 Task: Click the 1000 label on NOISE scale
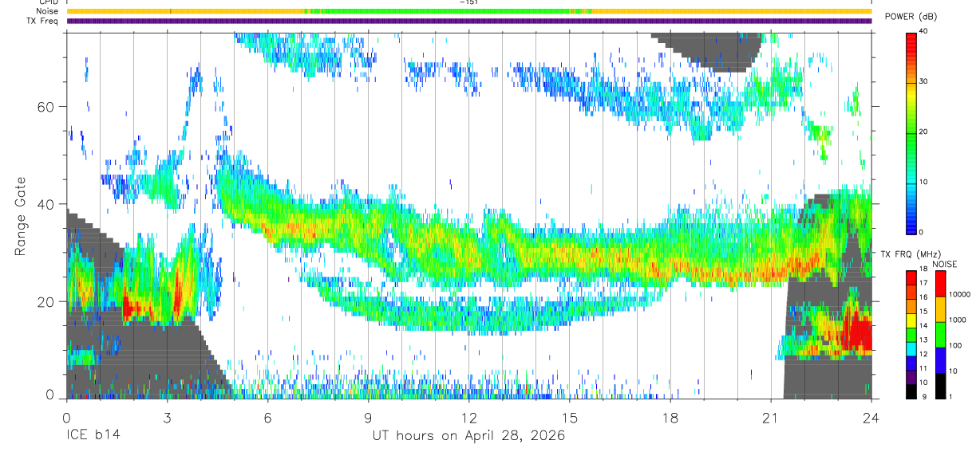click(957, 320)
